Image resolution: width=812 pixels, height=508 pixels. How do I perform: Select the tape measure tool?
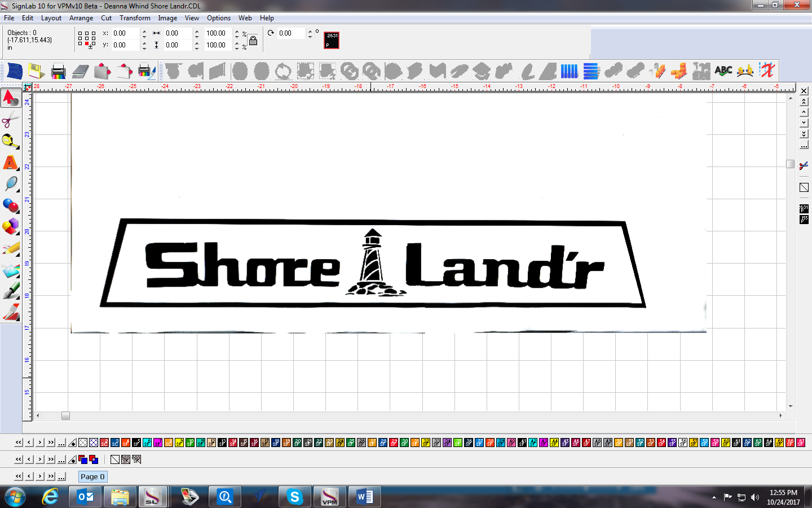10,141
